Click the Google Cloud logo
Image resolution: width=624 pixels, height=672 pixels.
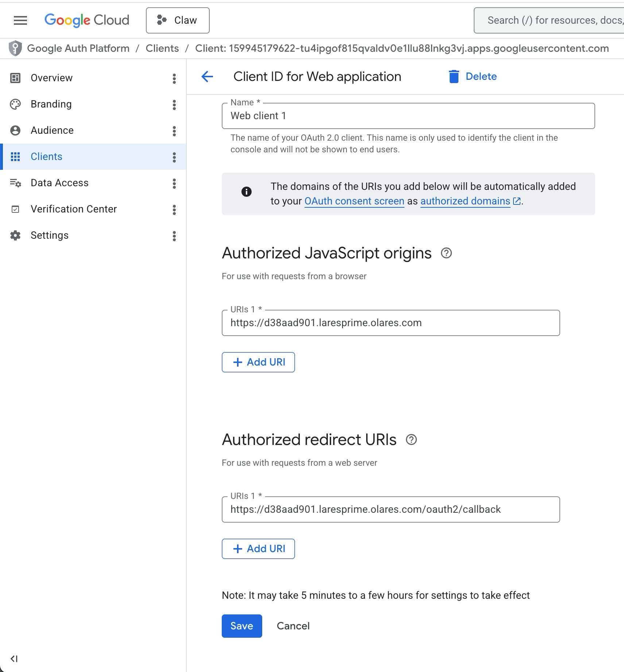point(87,20)
